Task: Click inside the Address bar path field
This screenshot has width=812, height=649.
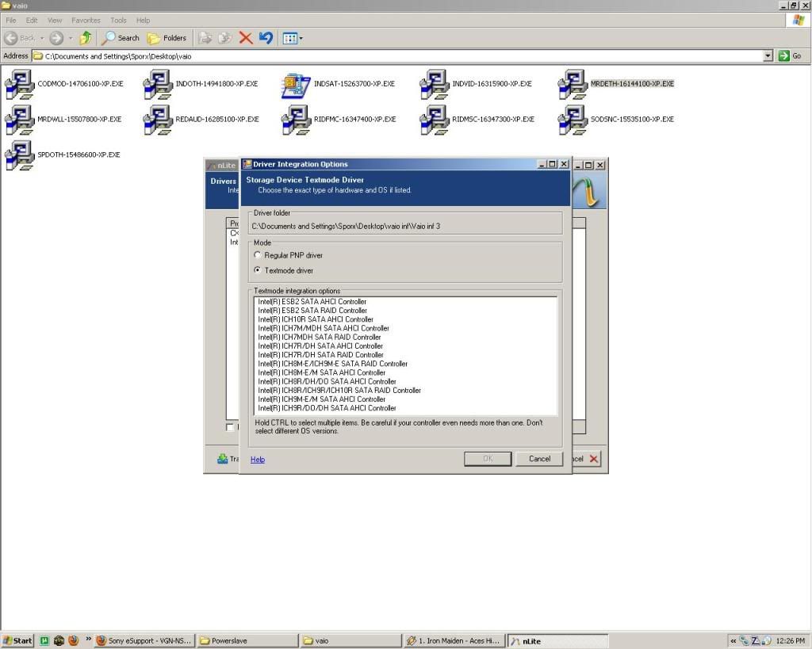Action: click(398, 56)
